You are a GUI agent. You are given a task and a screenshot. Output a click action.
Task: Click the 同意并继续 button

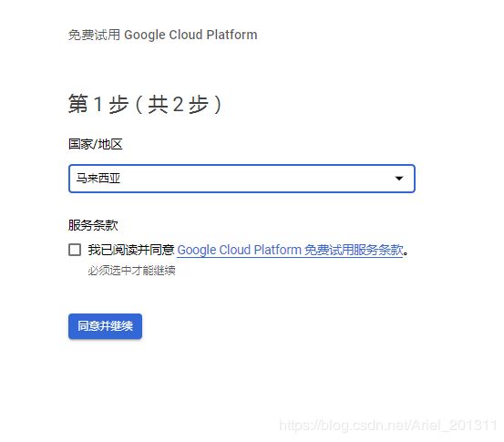coord(105,326)
